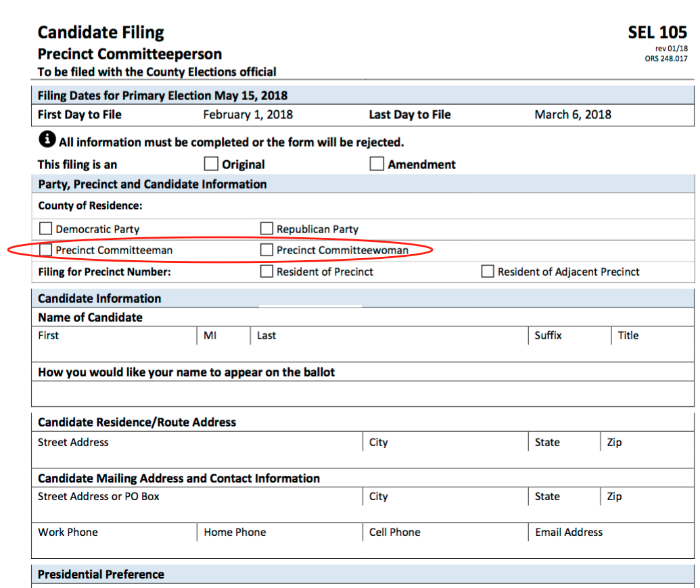Click the name Suffix field
The width and height of the screenshot is (700, 588).
tap(569, 349)
